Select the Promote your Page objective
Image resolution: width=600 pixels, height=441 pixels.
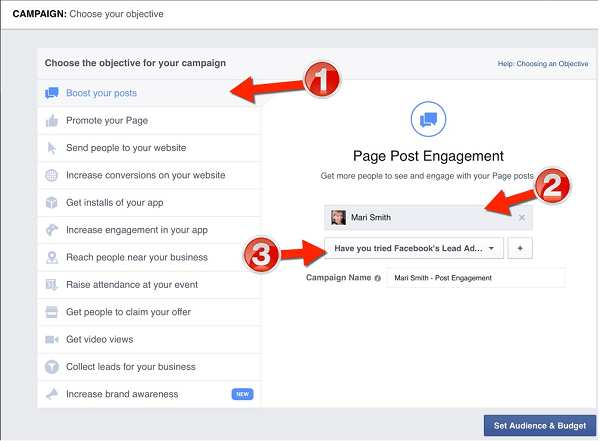149,121
